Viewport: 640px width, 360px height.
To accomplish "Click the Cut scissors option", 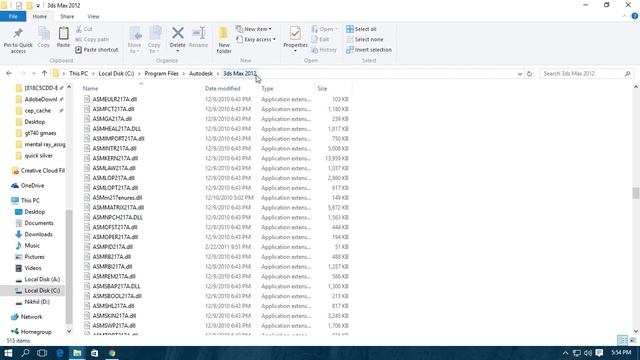I will pos(84,29).
